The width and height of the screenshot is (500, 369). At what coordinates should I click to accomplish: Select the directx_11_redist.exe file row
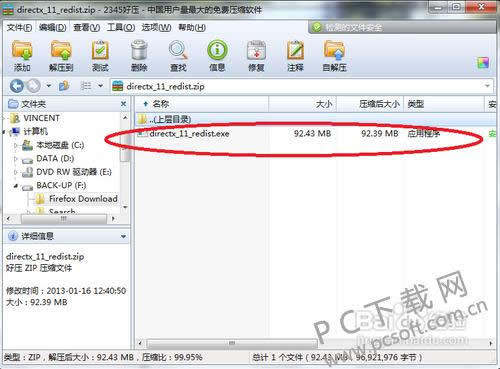point(315,134)
